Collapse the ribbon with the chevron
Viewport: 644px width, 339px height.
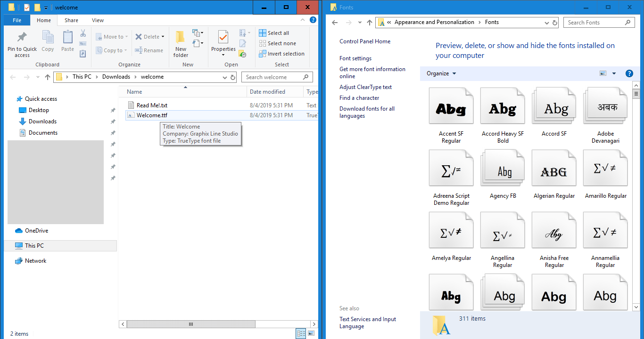[303, 20]
